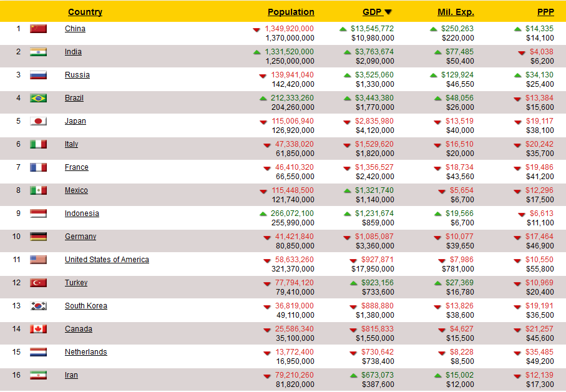The height and width of the screenshot is (392, 566).
Task: Click the Italy flag icon
Action: pyautogui.click(x=38, y=144)
